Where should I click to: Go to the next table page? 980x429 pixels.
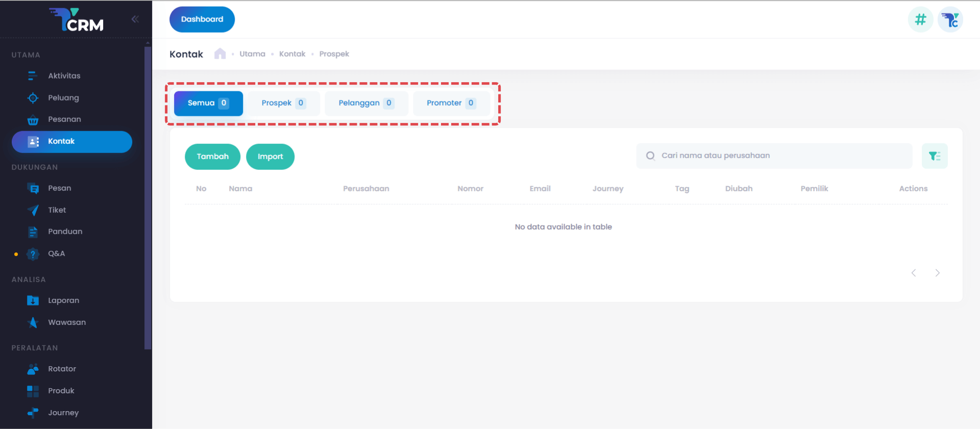click(937, 273)
